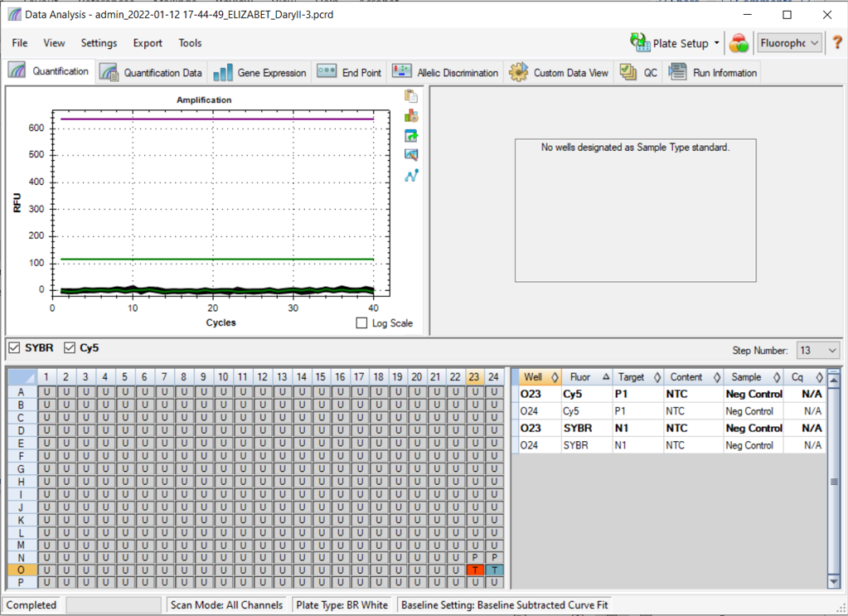Switch to the Gene Expression tab
Image resolution: width=848 pixels, height=616 pixels.
click(260, 73)
